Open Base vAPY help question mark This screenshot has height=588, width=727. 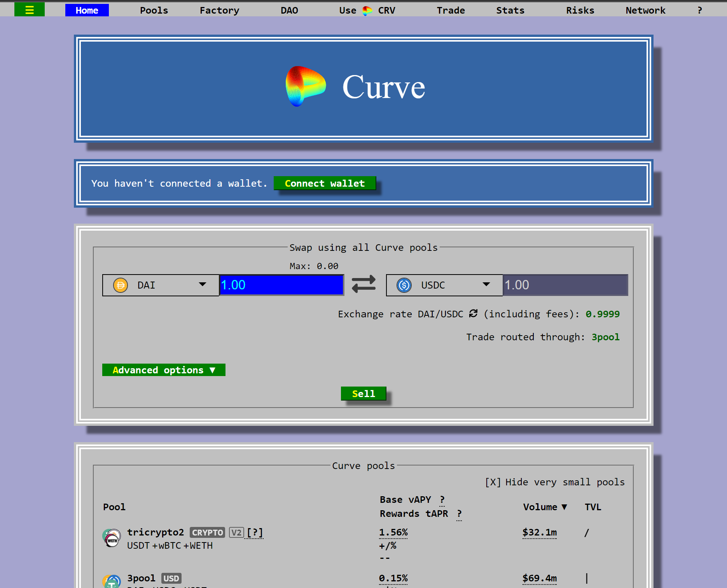coord(442,500)
